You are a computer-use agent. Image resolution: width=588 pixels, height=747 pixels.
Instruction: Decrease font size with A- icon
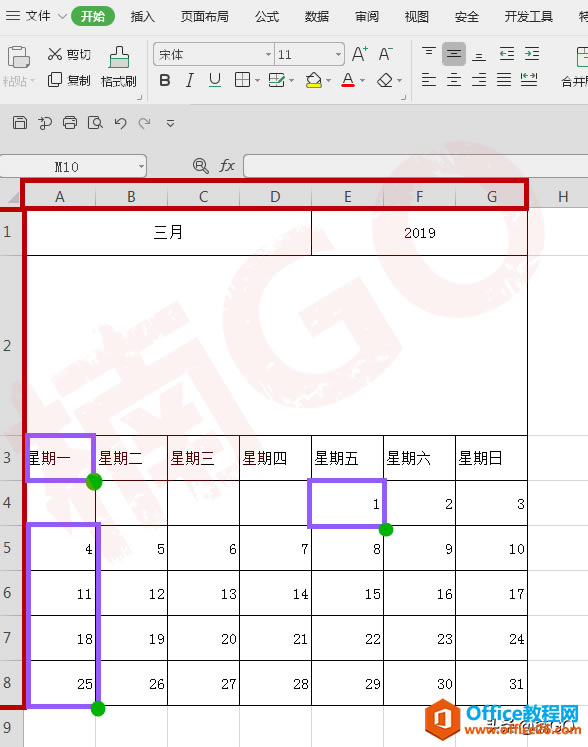[x=385, y=54]
